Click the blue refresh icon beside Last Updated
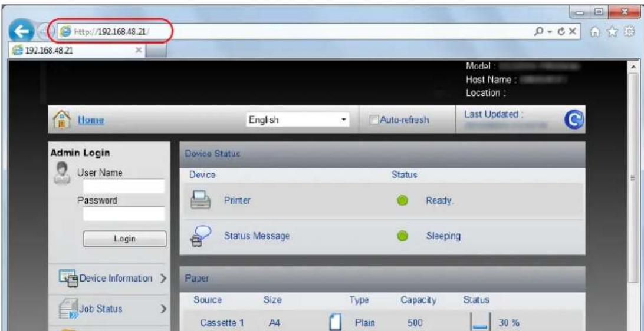 click(x=574, y=119)
